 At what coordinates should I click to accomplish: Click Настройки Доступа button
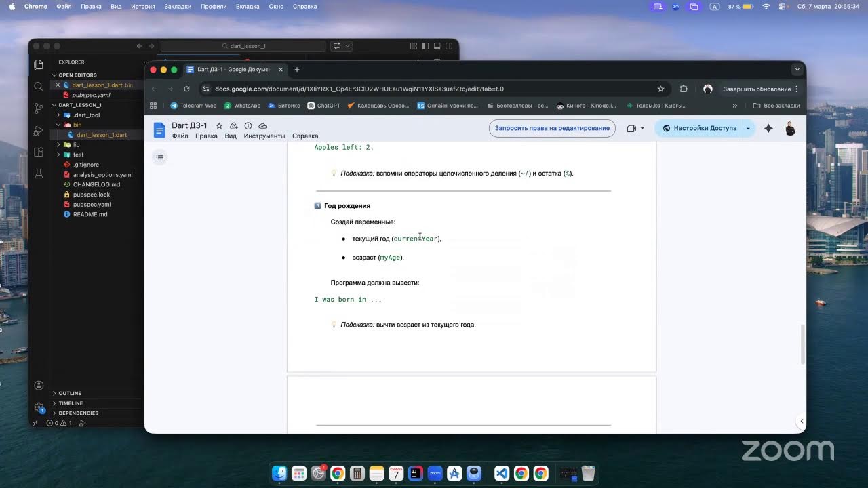(x=698, y=128)
